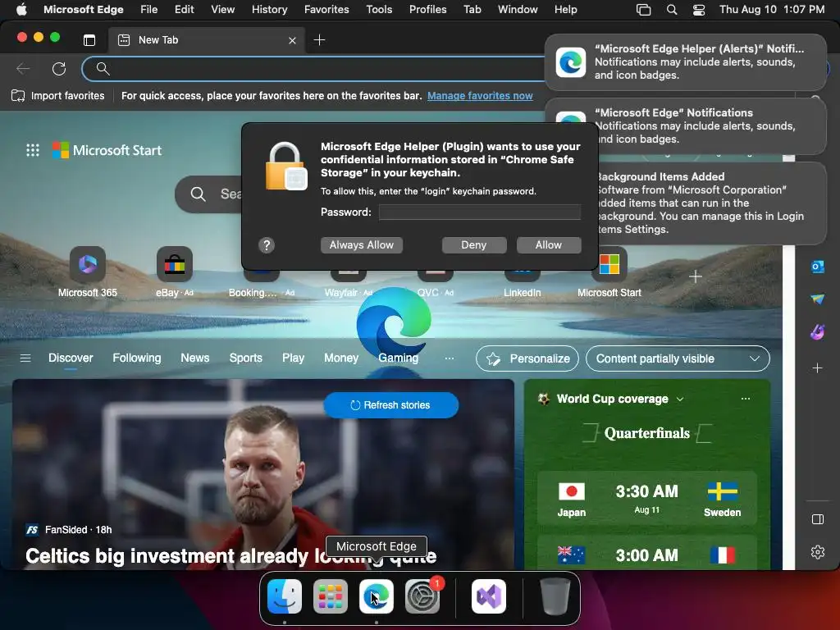840x630 pixels.
Task: Launch Visual Studio from the Dock
Action: pyautogui.click(x=489, y=596)
